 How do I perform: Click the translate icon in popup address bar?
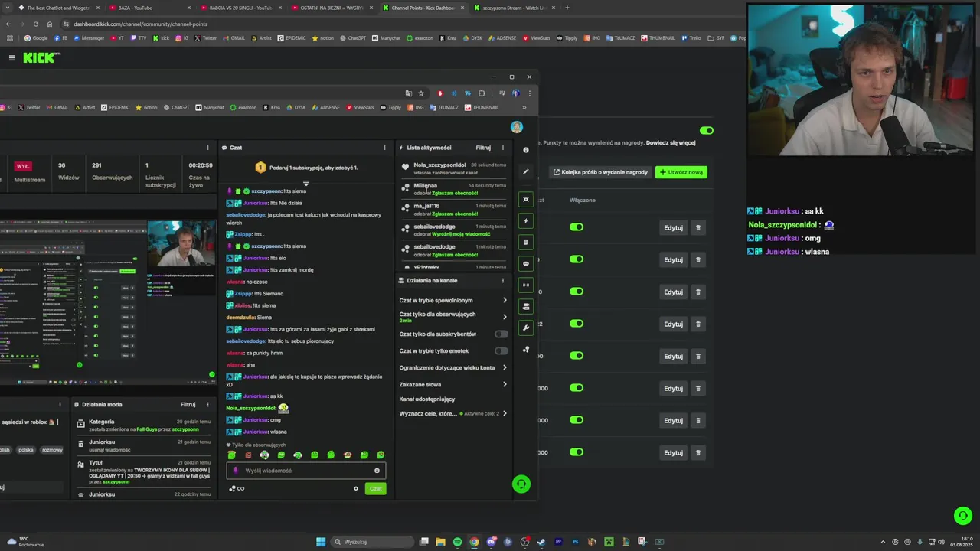coord(409,93)
